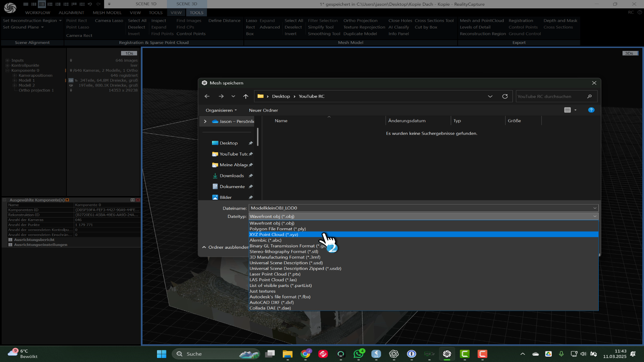Open Google Chrome from the taskbar
Viewport: 644px width, 362px height.
tap(305, 354)
